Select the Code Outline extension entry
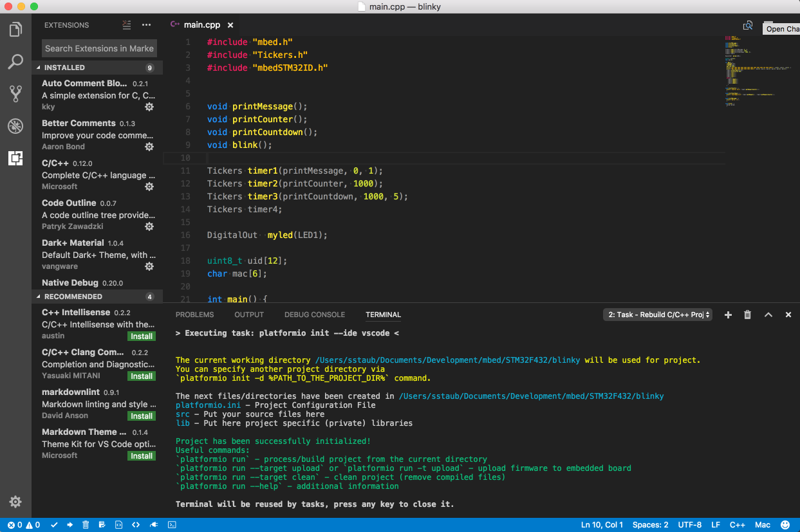The width and height of the screenshot is (800, 532). pyautogui.click(x=97, y=215)
